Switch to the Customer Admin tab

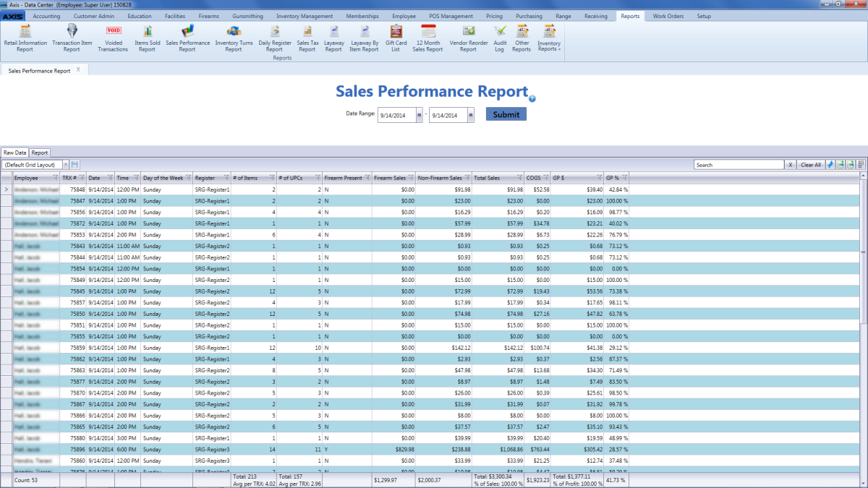tap(94, 16)
